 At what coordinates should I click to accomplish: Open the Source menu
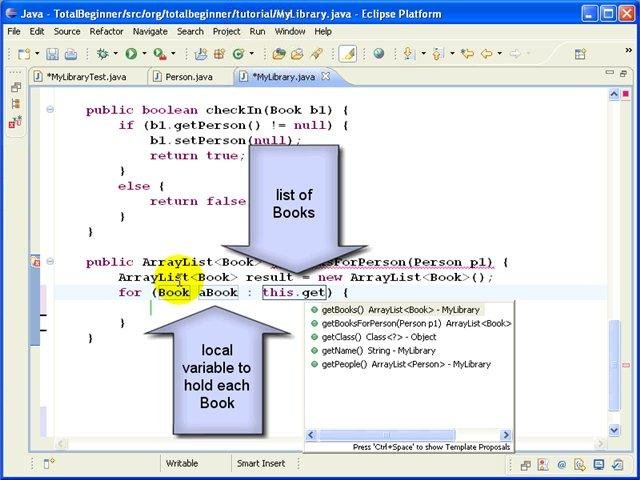pyautogui.click(x=67, y=31)
